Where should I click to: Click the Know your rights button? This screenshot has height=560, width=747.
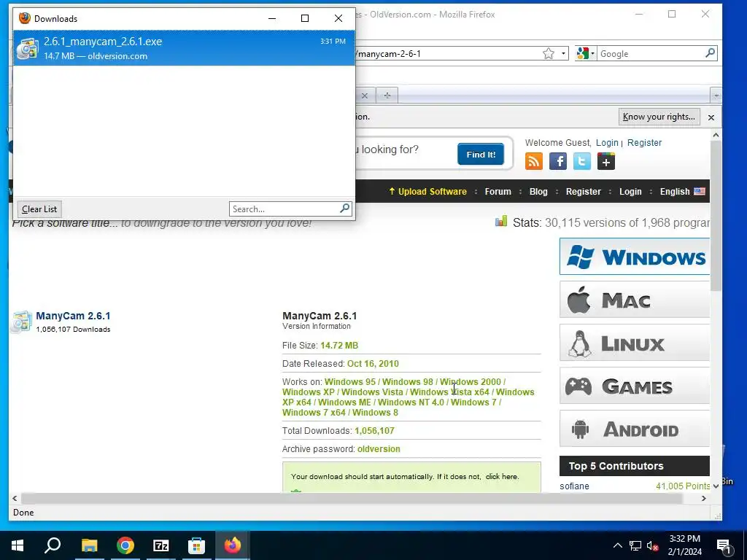659,117
